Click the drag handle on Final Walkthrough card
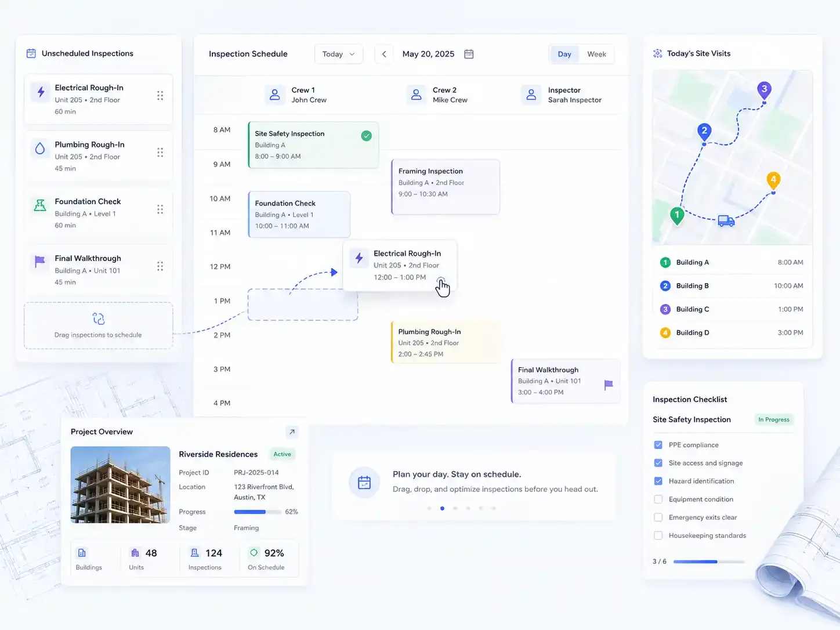This screenshot has width=840, height=630. coord(160,266)
